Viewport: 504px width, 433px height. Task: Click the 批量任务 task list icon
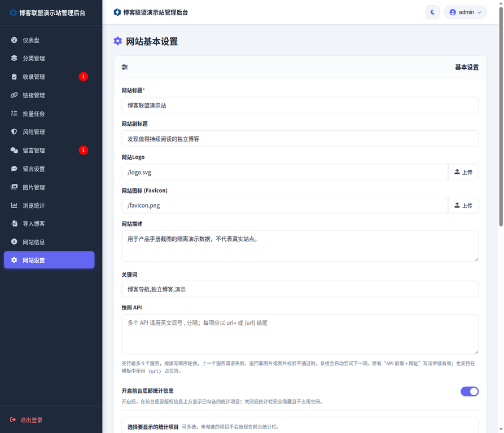pos(14,113)
